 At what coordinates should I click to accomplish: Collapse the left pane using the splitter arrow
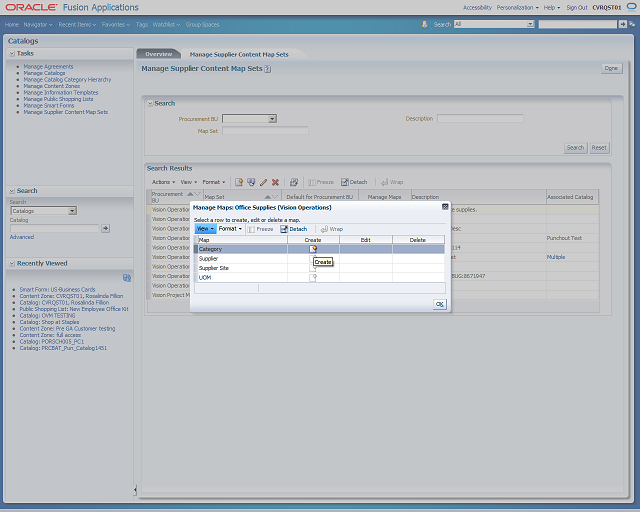[x=135, y=489]
